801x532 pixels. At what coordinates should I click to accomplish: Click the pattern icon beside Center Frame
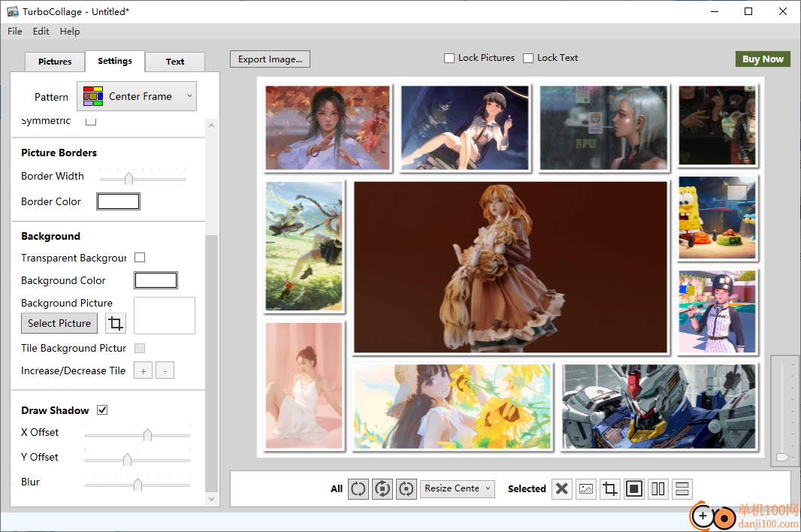[x=93, y=96]
